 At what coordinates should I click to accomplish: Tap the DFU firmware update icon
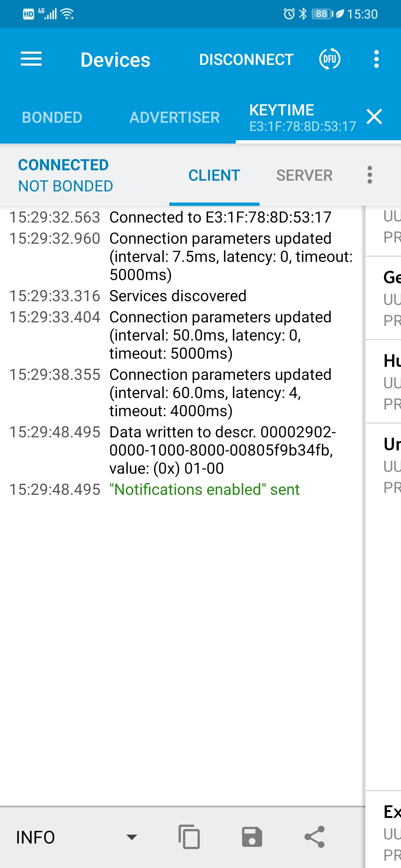(x=330, y=59)
